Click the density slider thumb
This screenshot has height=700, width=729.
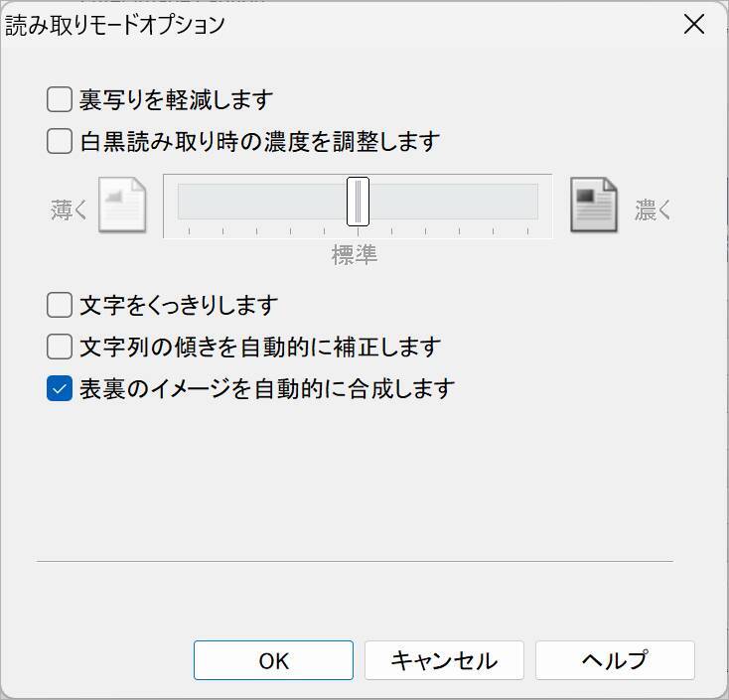pyautogui.click(x=358, y=202)
